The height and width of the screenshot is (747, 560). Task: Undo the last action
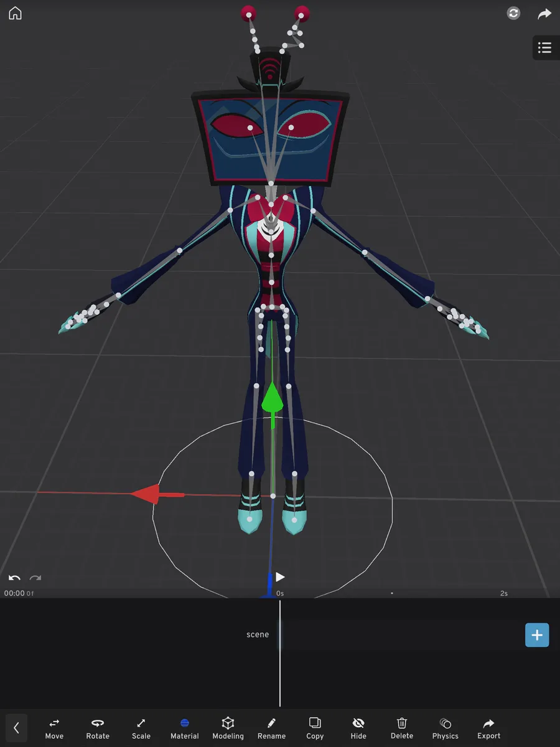click(x=14, y=578)
